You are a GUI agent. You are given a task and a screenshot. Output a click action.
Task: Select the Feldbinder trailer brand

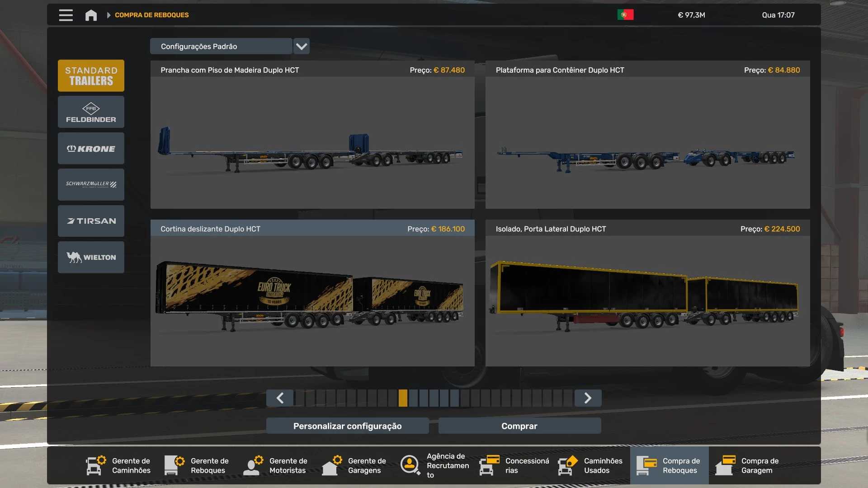point(91,112)
